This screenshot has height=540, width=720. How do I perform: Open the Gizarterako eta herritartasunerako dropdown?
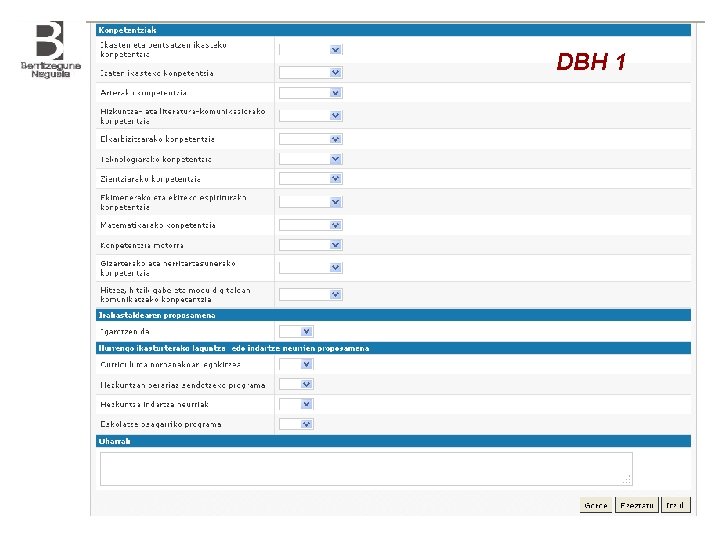[311, 267]
